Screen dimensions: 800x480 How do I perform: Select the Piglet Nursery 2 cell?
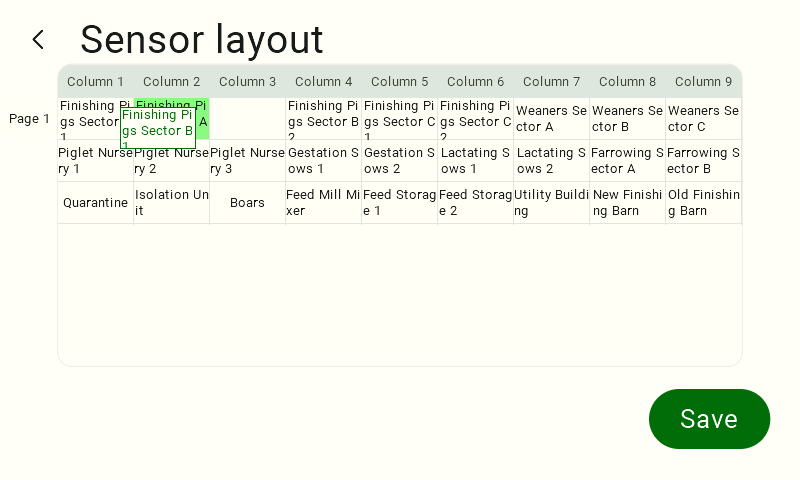171,161
